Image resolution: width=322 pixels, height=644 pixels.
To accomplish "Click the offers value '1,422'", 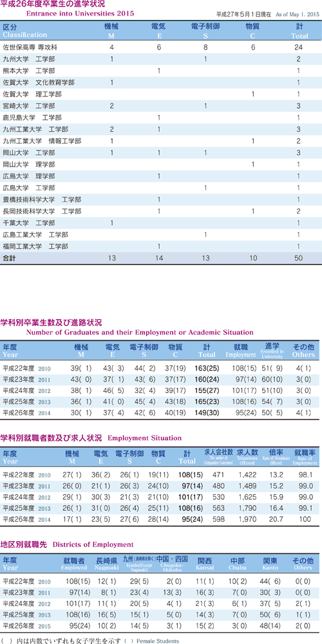I will 247,475.
